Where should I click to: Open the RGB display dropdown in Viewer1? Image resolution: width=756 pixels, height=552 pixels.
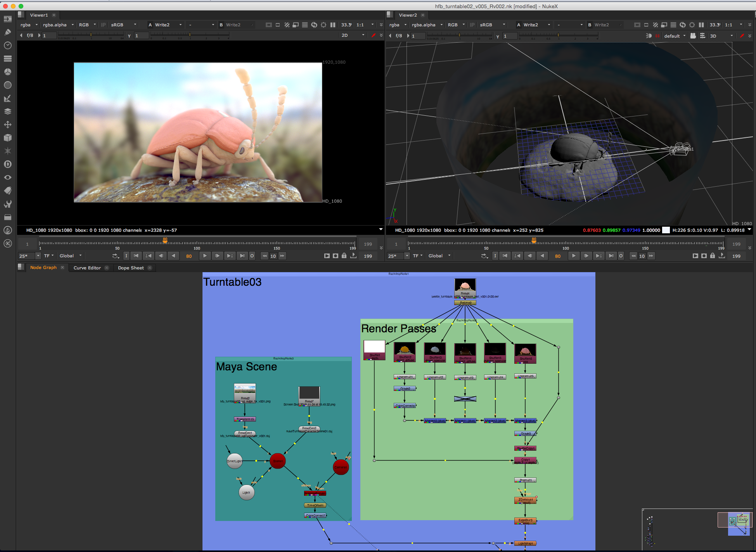87,25
